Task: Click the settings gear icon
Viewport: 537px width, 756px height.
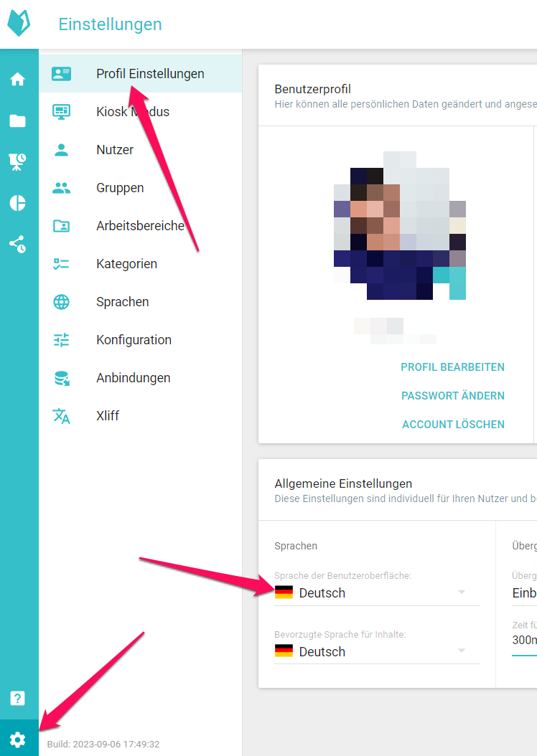Action: coord(18,739)
